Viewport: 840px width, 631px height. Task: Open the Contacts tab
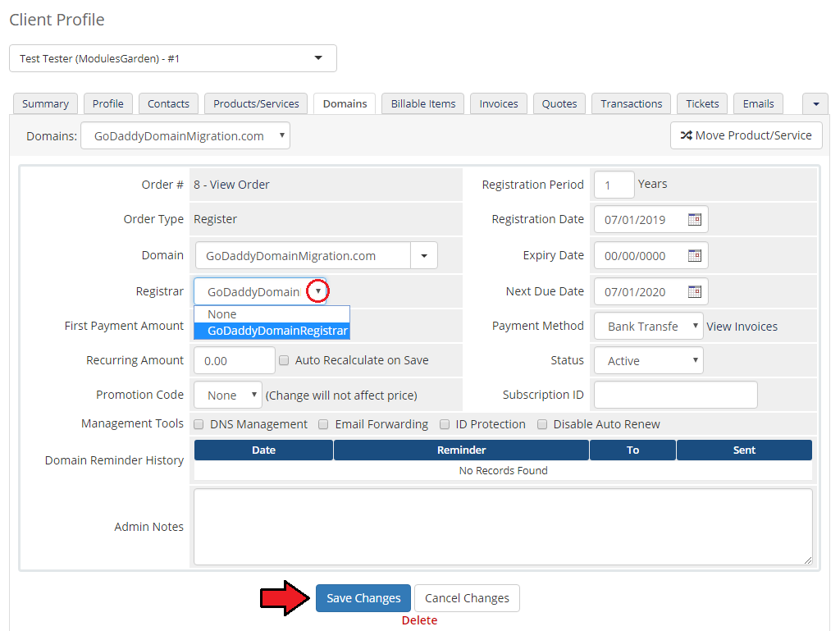[x=168, y=104]
